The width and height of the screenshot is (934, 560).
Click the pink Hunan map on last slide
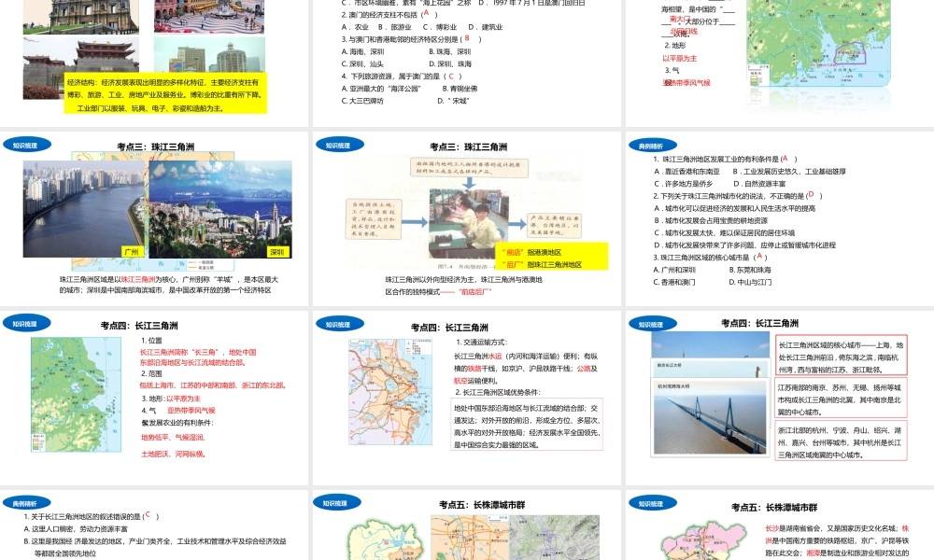click(x=703, y=541)
